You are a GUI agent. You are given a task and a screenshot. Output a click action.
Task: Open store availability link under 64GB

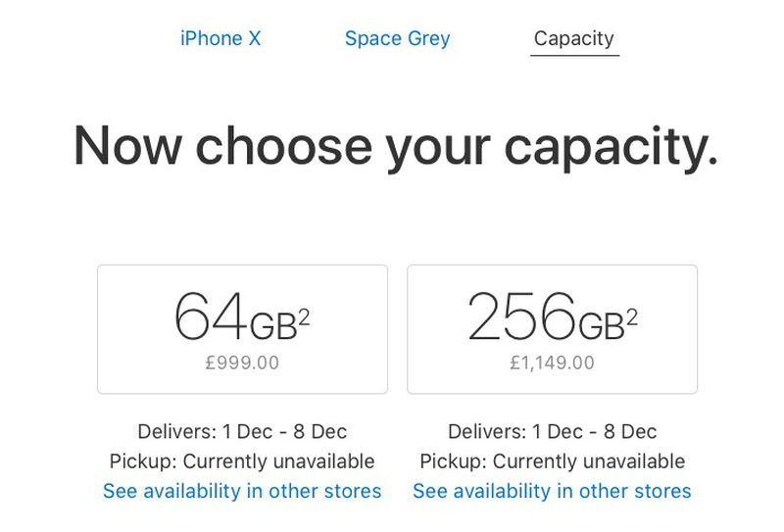242,491
